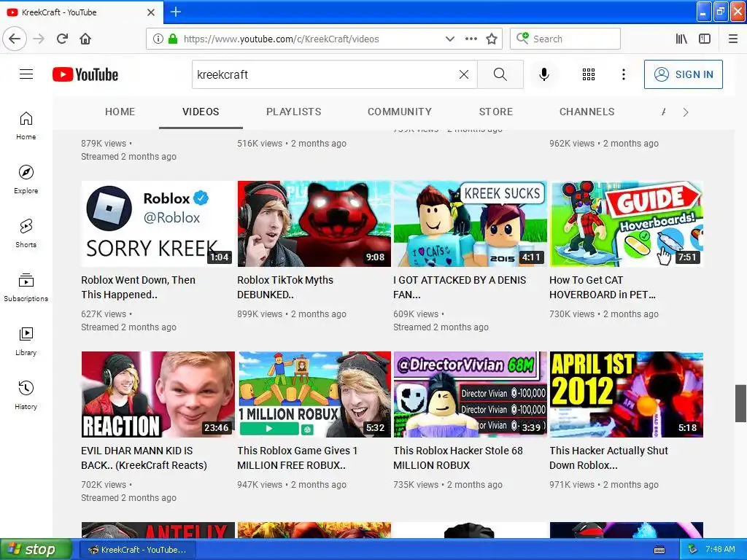Click the YouTube logo
This screenshot has width=747, height=560.
pos(85,74)
